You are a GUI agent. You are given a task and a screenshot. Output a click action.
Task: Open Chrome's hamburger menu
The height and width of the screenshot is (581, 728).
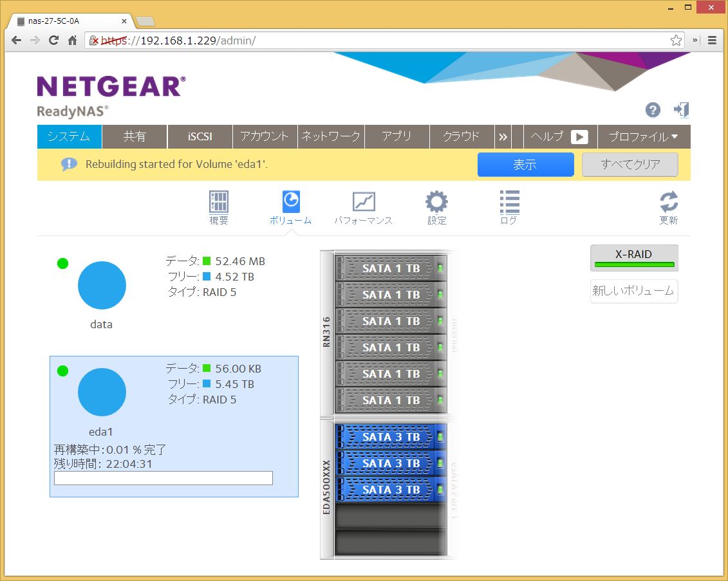coord(712,40)
